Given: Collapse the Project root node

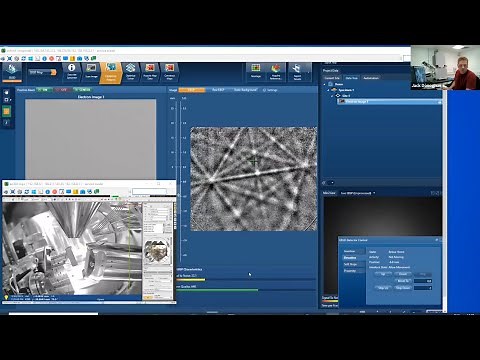Looking at the screenshot, I should click(x=325, y=84).
